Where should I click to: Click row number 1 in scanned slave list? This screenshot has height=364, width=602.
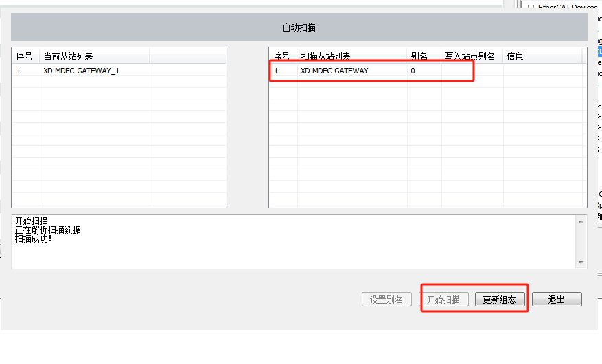[x=276, y=71]
